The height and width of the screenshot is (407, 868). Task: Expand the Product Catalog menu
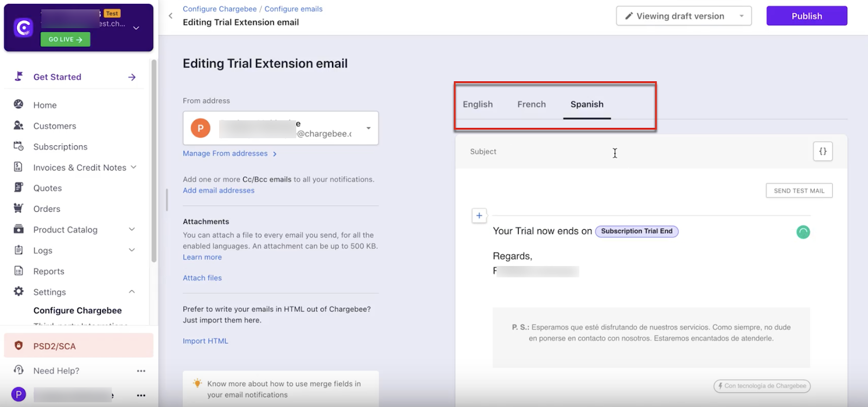coord(131,229)
